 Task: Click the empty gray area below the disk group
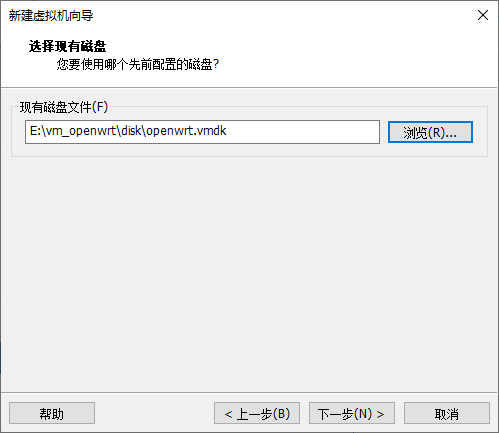point(249,273)
